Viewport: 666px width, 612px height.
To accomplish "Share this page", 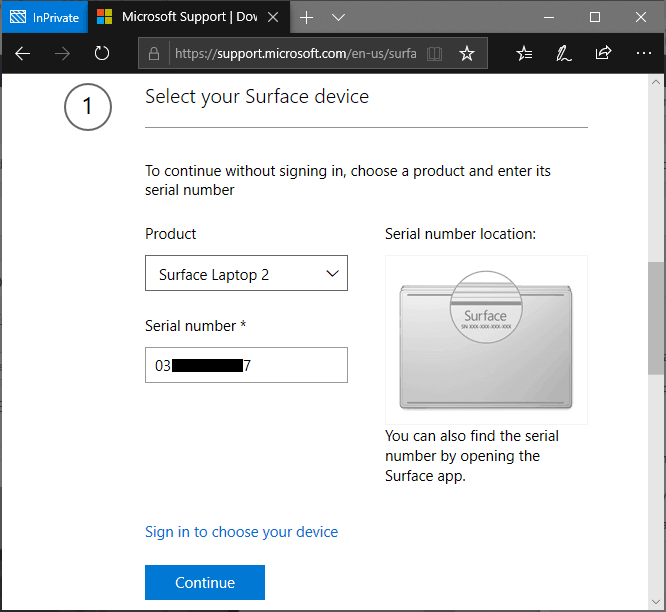I will click(x=603, y=54).
